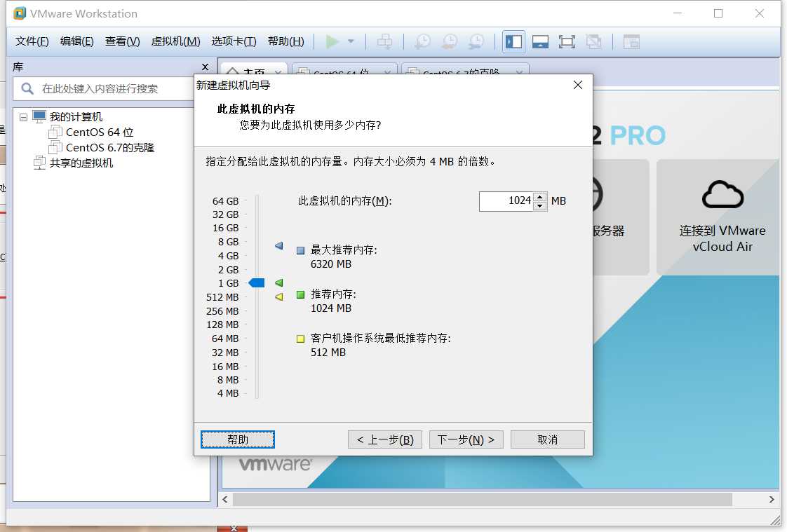Viewport: 787px width, 532px height.
Task: Close the 新建虚拟机向导 wizard dialog
Action: (578, 86)
